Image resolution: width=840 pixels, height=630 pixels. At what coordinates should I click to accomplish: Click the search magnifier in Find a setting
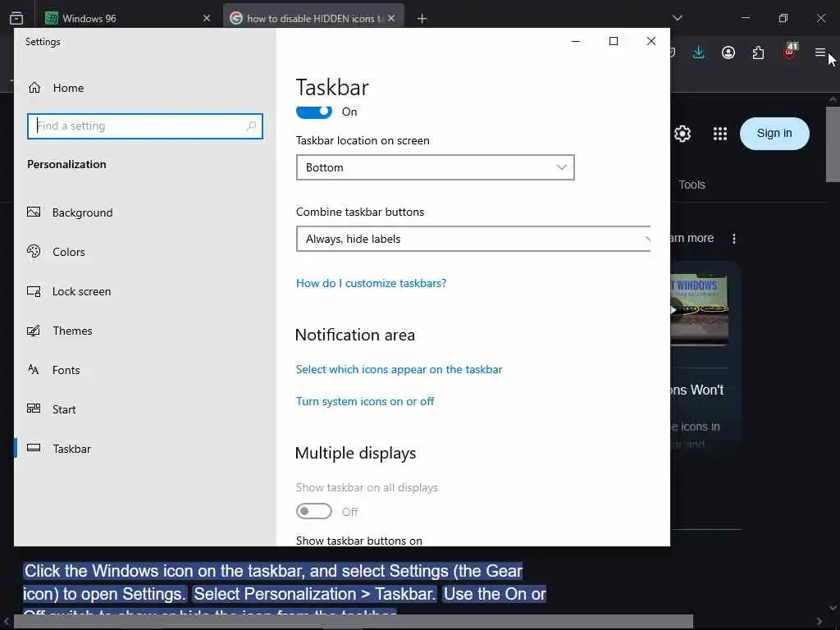(251, 126)
